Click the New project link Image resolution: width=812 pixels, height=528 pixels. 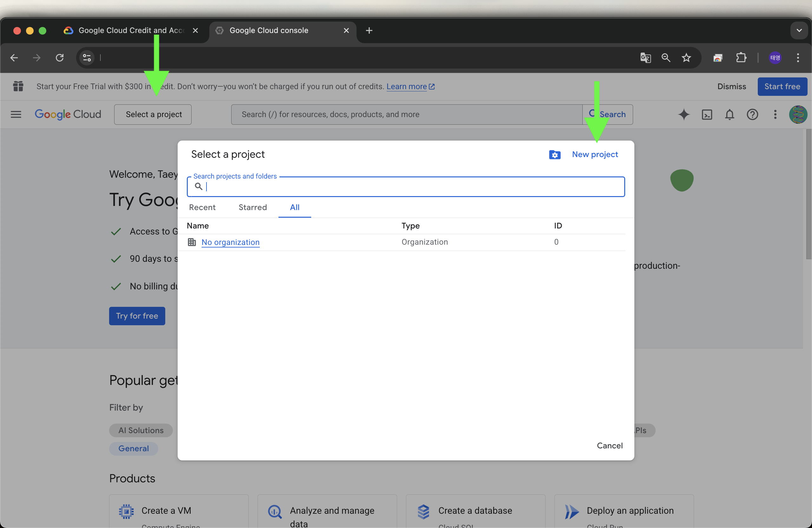pyautogui.click(x=595, y=154)
